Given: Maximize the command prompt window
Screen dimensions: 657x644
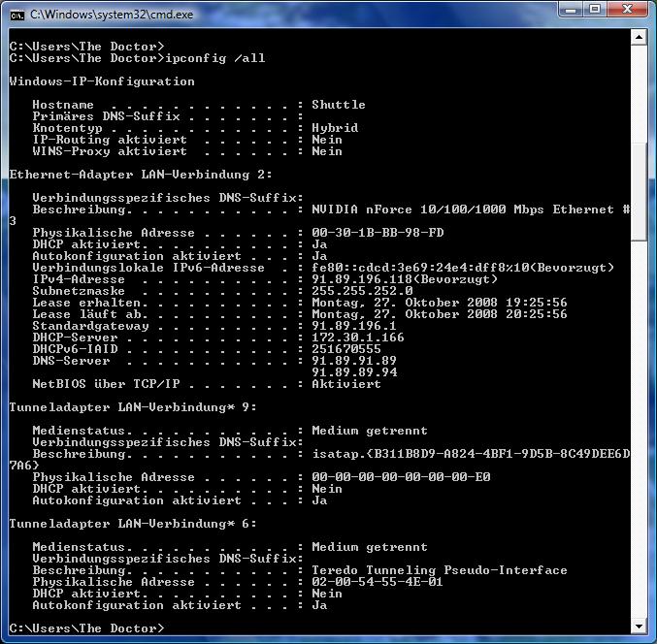Looking at the screenshot, I should [595, 11].
